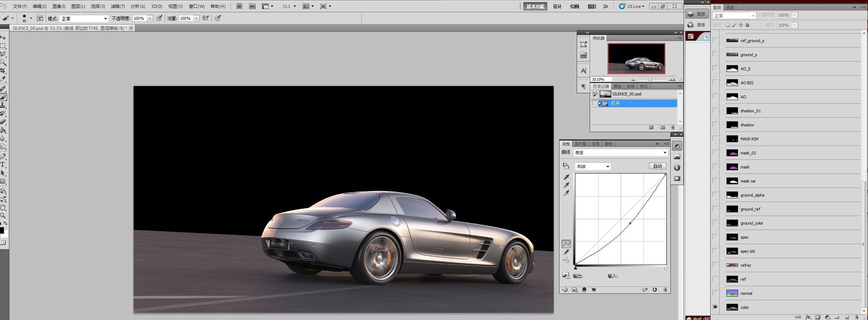Open the Paragraph panel icon

(583, 86)
